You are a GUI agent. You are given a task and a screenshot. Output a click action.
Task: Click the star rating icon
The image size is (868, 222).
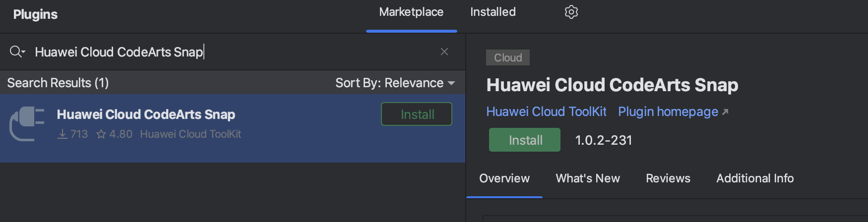[101, 134]
